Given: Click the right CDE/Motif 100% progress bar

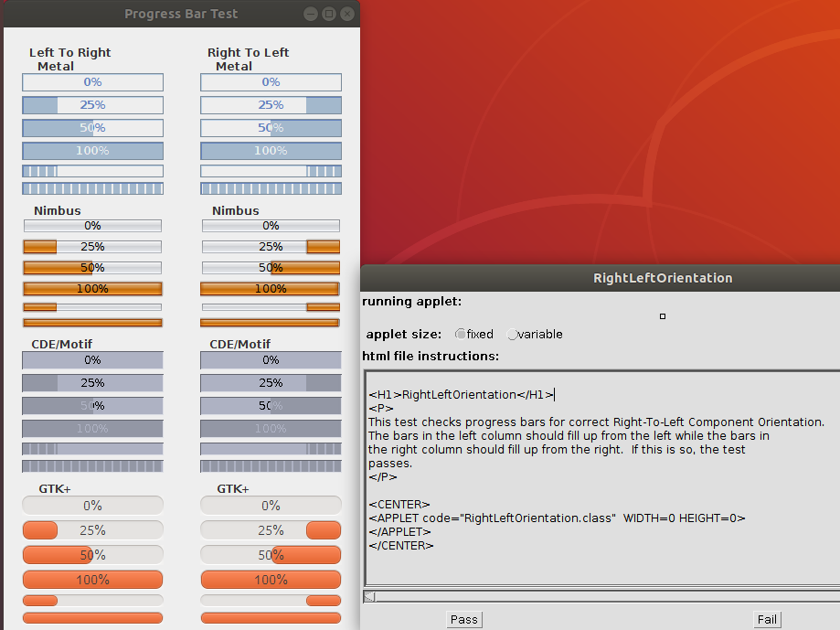Looking at the screenshot, I should point(271,428).
